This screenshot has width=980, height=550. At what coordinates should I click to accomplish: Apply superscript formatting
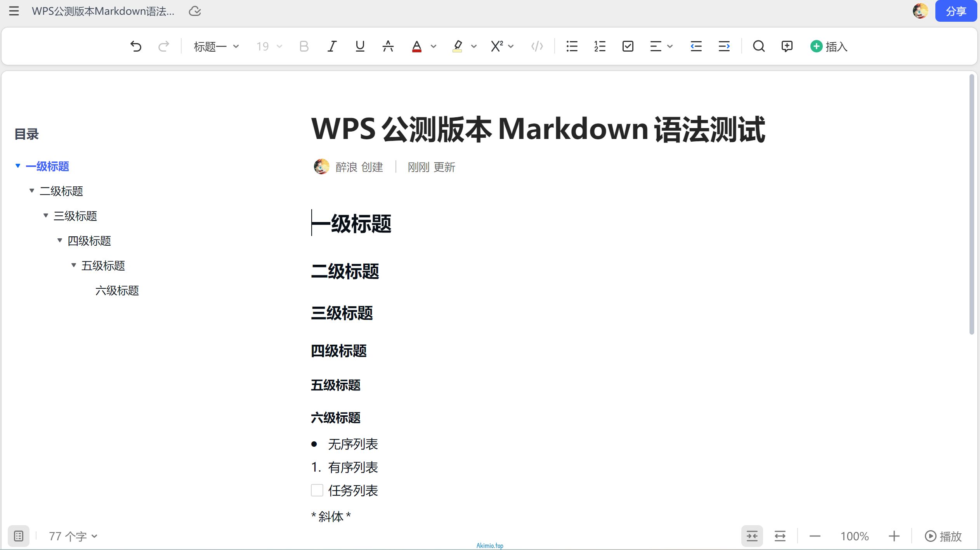[497, 46]
